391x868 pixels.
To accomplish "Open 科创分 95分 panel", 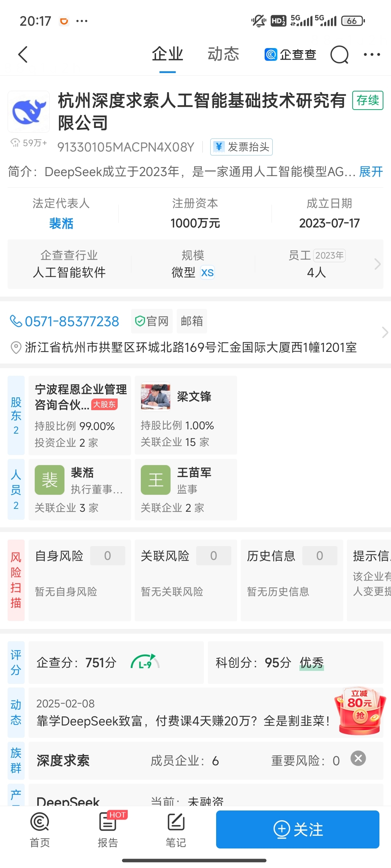I will coord(295,663).
